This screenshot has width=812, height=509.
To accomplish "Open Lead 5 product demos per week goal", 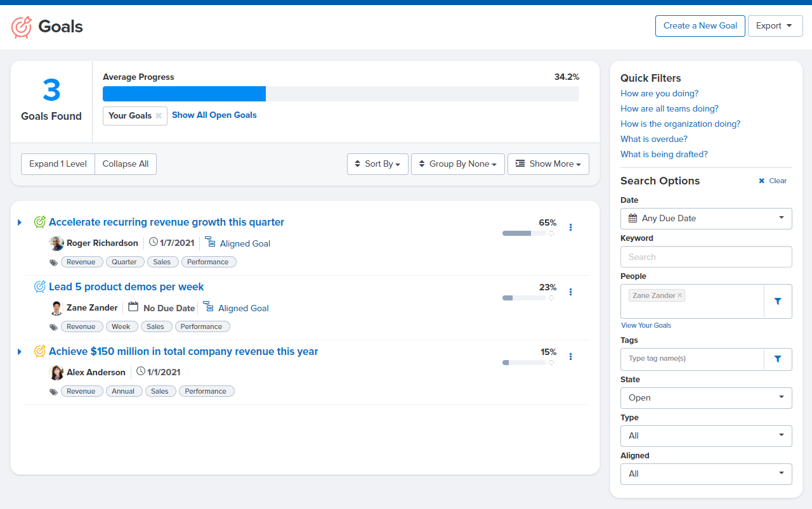I will pyautogui.click(x=126, y=287).
